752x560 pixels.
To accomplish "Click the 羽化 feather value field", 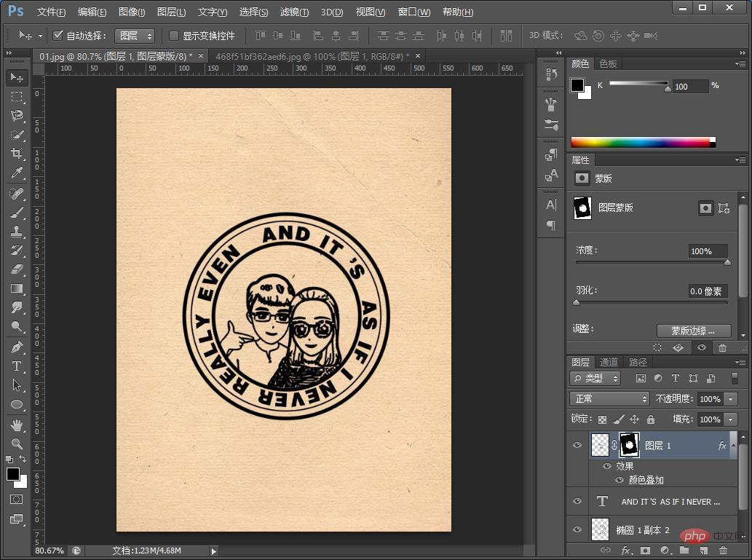I will tap(708, 291).
